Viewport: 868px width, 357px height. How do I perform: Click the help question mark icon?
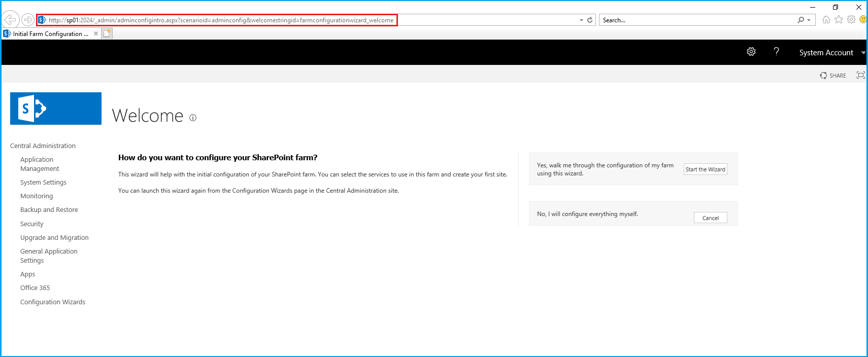(776, 52)
